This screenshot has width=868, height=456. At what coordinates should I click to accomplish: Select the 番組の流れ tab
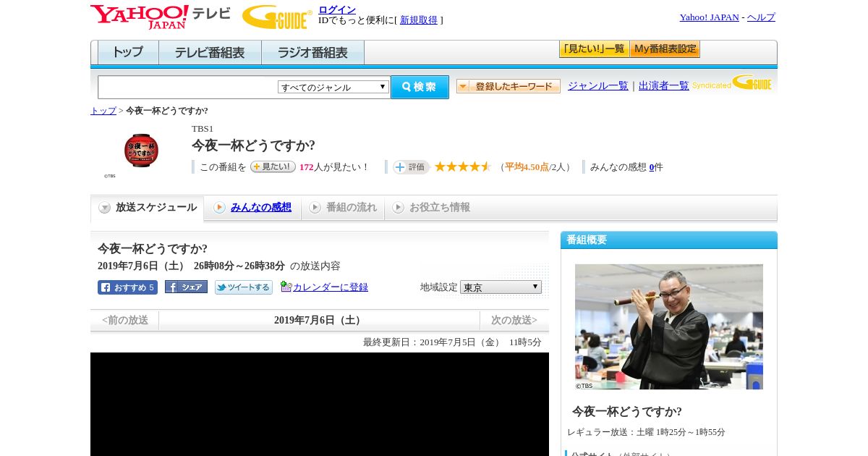(x=343, y=208)
